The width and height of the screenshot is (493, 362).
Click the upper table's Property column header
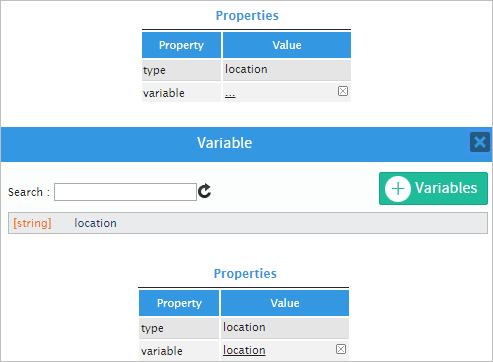coord(181,45)
